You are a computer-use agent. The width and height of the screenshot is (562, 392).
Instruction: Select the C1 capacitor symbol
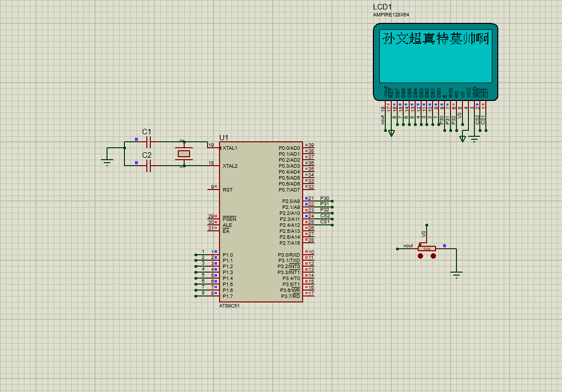[x=149, y=142]
